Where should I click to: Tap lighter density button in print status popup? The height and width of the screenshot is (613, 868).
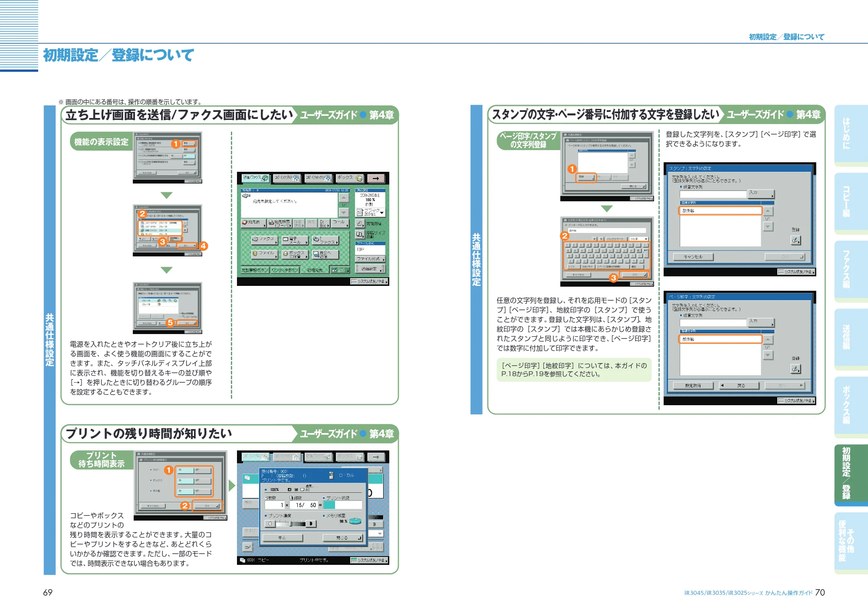point(270,524)
